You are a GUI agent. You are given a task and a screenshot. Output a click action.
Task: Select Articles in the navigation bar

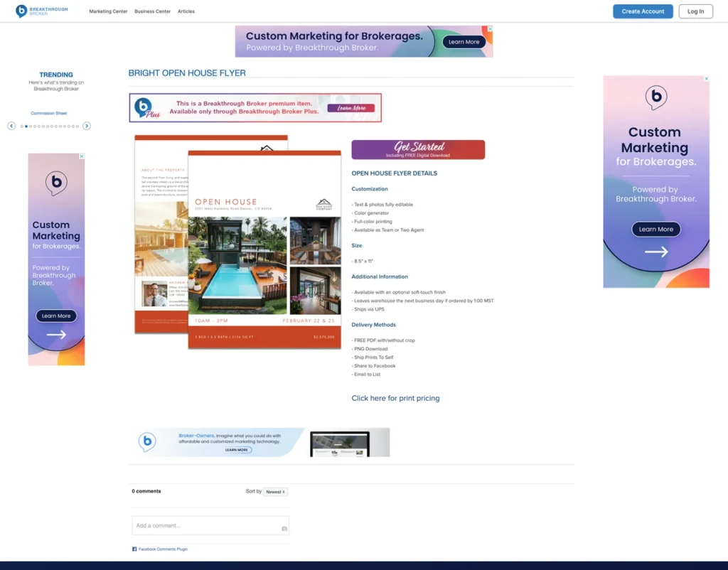tap(186, 11)
